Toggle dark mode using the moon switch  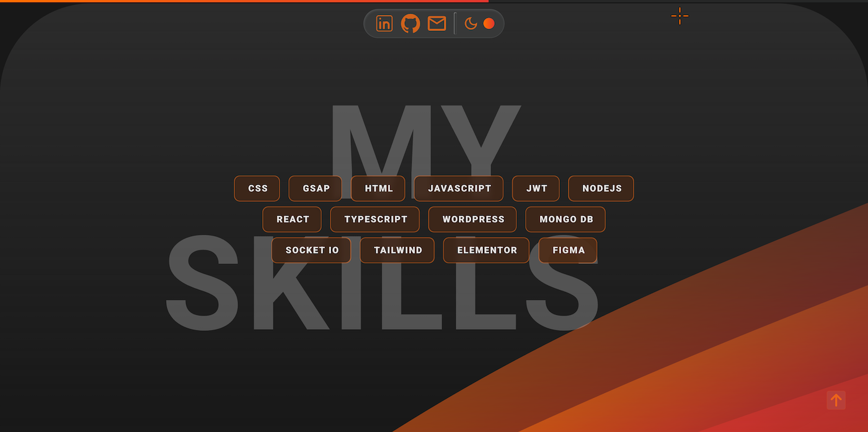[x=471, y=24]
